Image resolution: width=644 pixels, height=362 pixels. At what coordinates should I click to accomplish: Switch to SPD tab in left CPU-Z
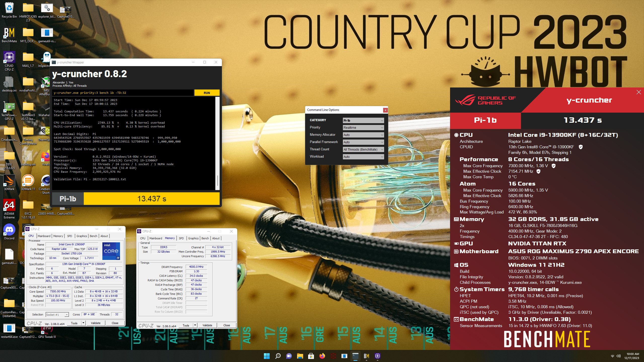coord(70,236)
